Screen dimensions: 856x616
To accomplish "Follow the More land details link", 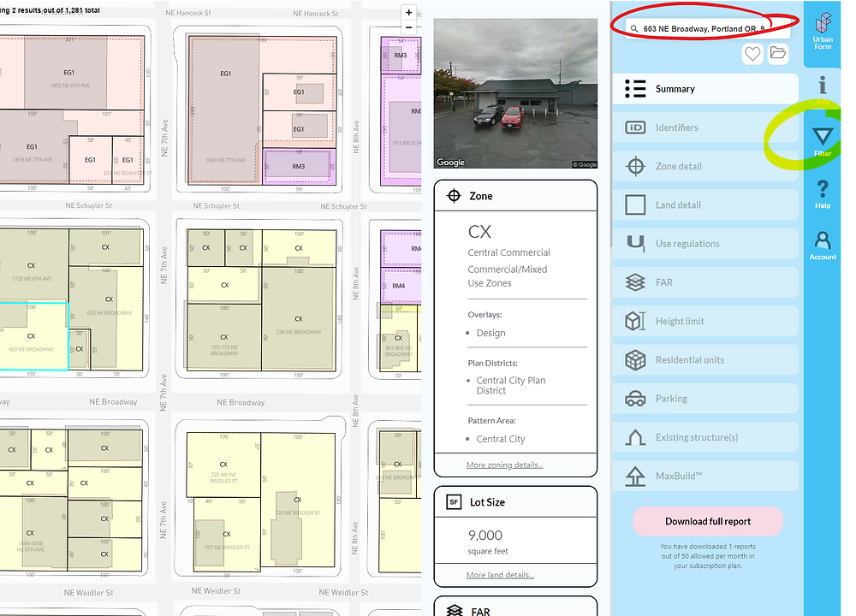I will 500,575.
